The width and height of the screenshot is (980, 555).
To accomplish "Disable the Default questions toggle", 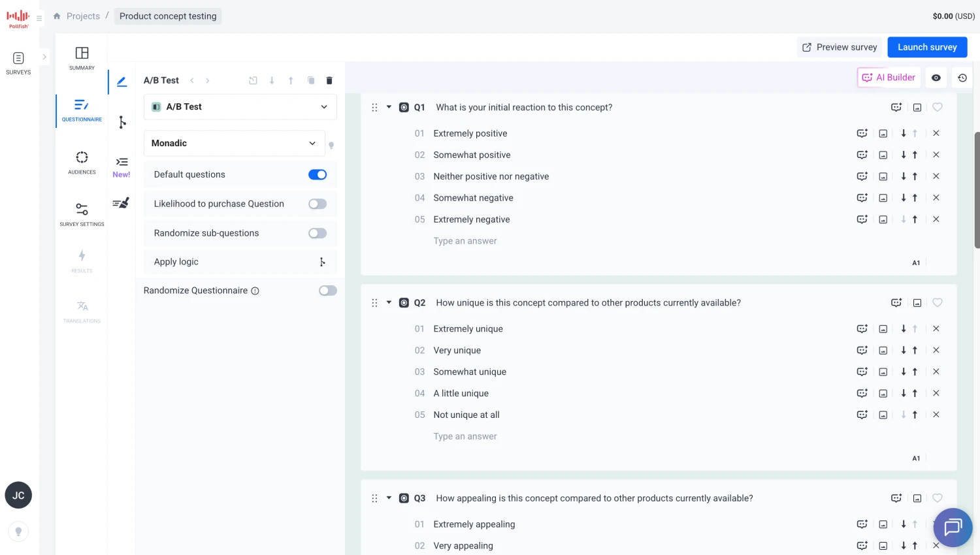I will tap(318, 174).
